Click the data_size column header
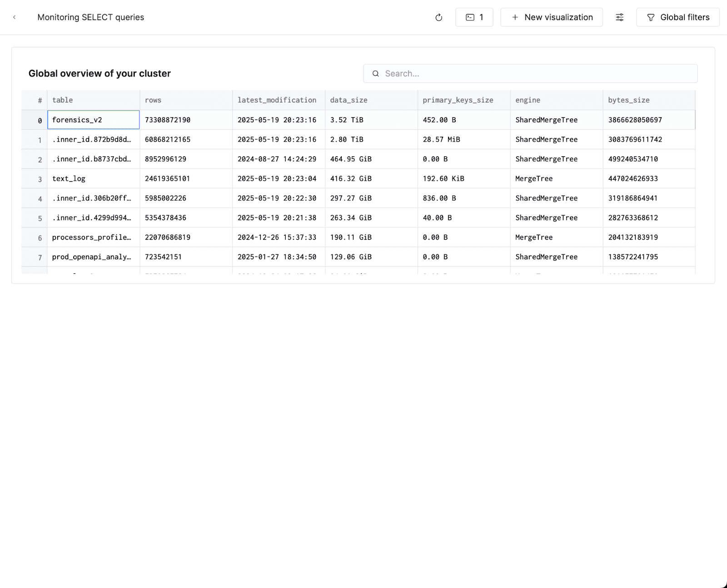The width and height of the screenshot is (727, 588). [349, 100]
